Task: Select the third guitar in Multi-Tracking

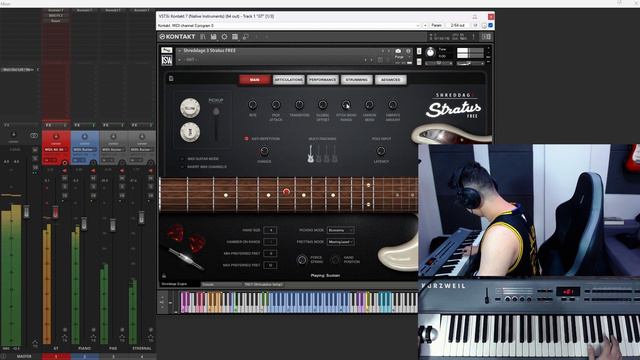Action: point(327,154)
